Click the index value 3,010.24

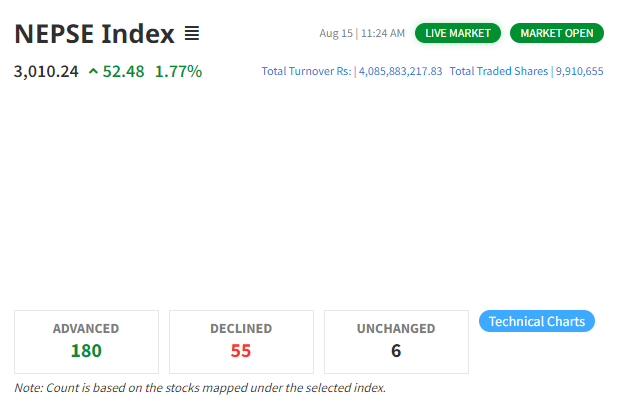point(46,72)
